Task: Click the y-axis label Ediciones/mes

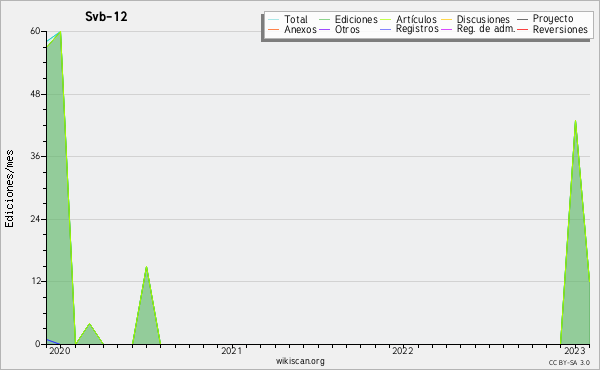Action: (x=9, y=189)
